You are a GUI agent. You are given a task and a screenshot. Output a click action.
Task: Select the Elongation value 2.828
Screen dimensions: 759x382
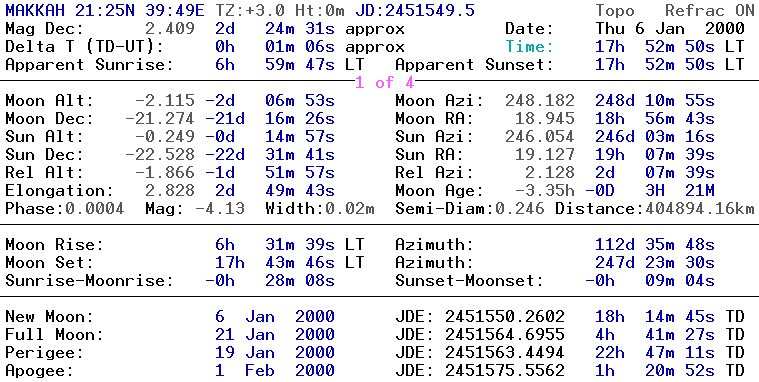click(170, 190)
